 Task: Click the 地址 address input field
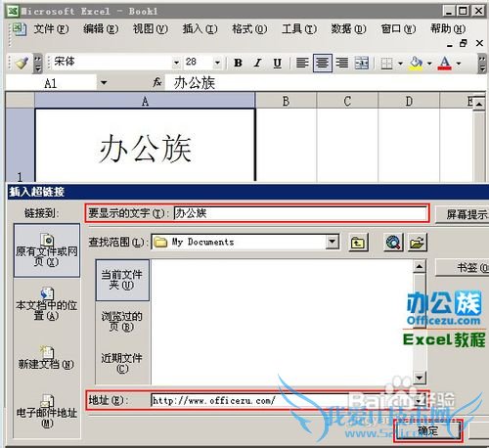coord(283,400)
